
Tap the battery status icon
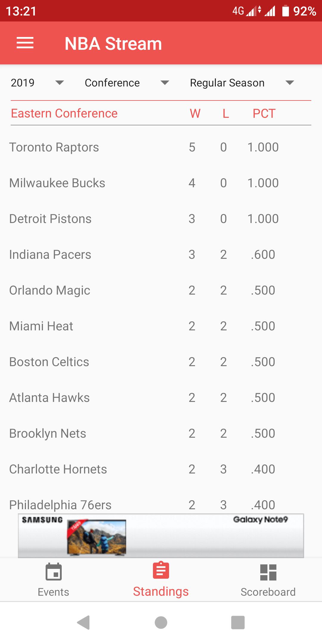(286, 11)
